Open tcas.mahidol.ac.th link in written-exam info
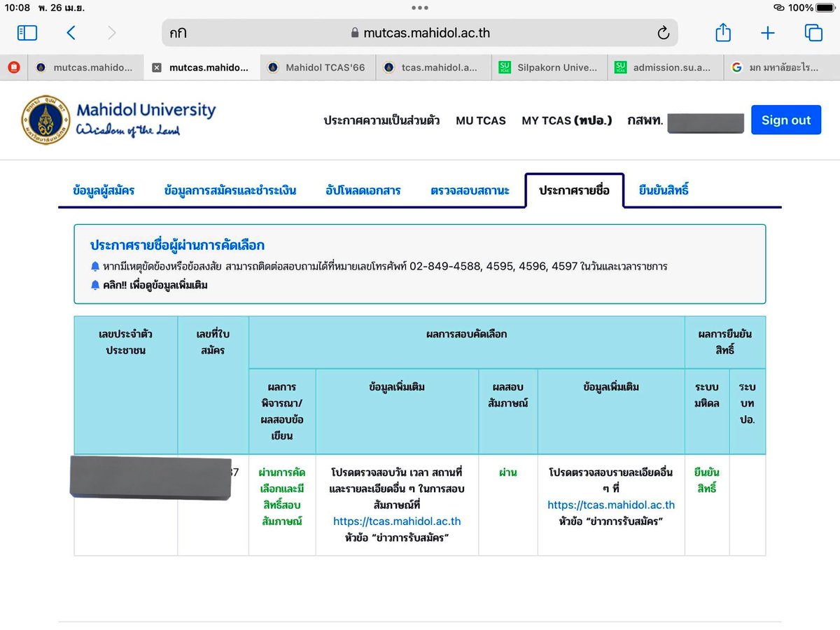 point(397,521)
